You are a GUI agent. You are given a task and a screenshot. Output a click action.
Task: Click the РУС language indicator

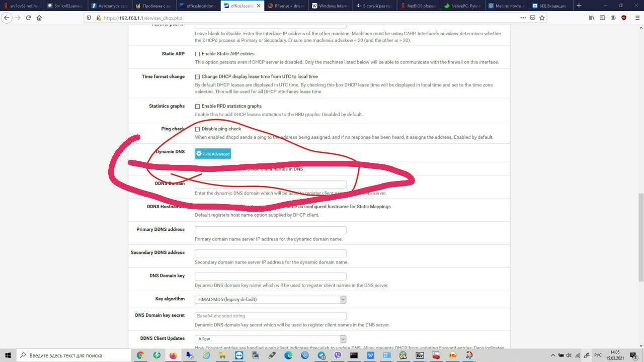[x=598, y=355]
